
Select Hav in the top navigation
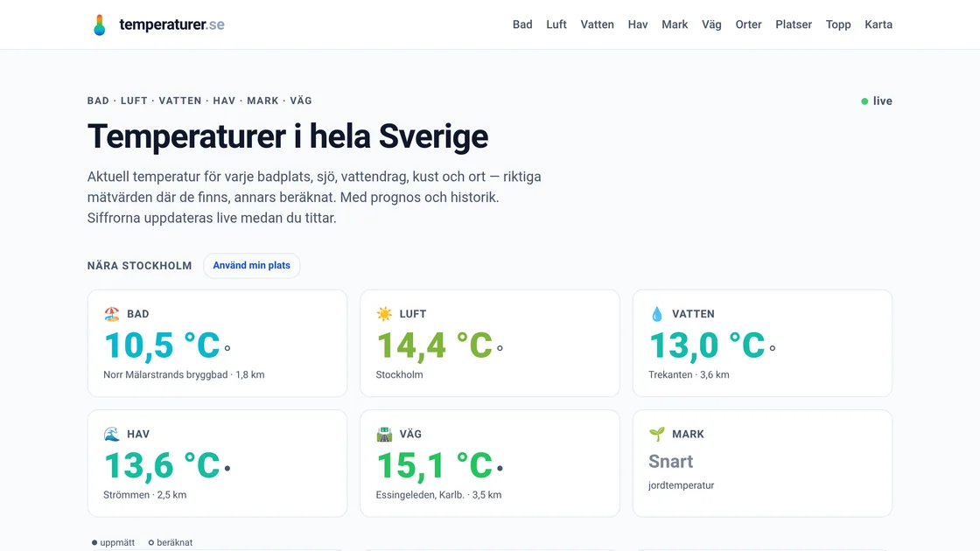click(x=638, y=24)
